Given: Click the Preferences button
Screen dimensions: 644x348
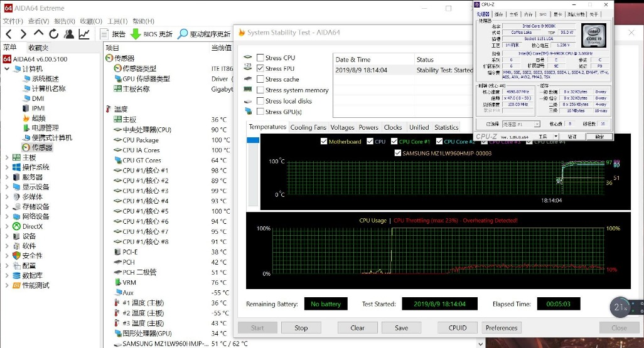Looking at the screenshot, I should point(502,328).
